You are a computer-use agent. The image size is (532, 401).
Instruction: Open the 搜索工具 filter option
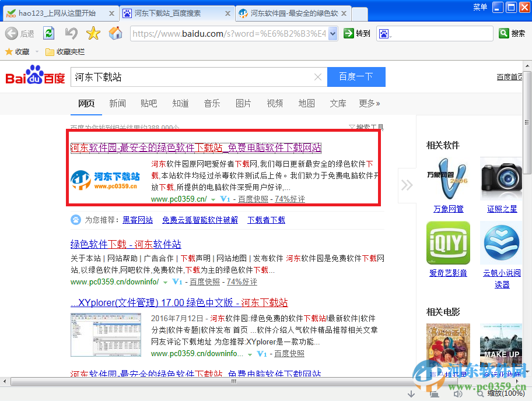366,128
